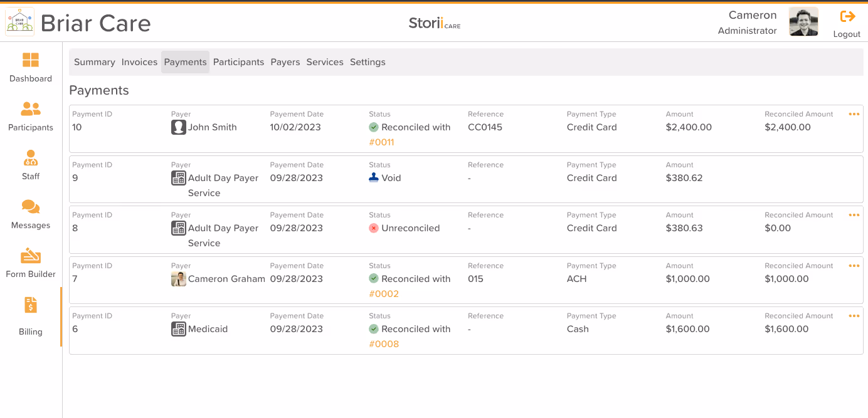
Task: Open the Dashboard sidebar icon
Action: click(31, 60)
